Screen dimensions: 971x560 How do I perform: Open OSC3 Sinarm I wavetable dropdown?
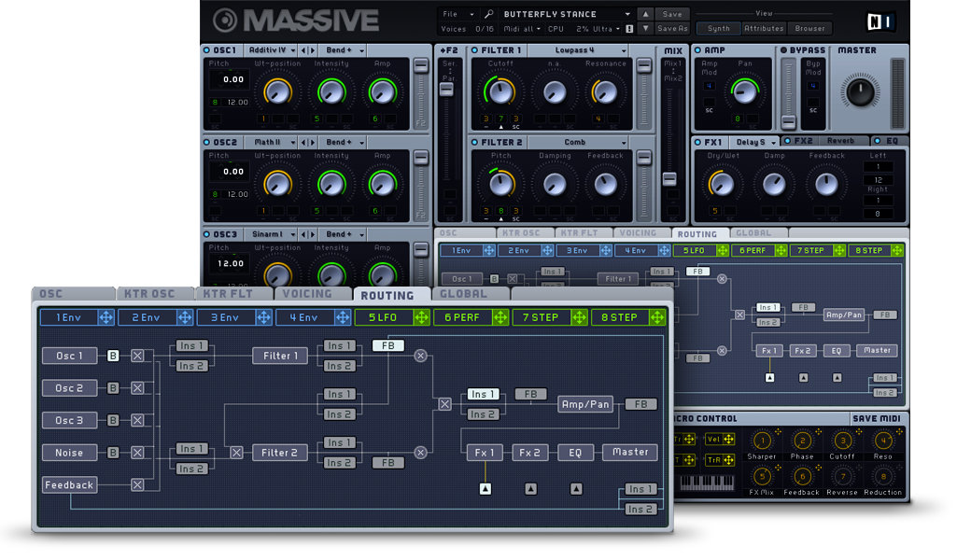pos(272,234)
